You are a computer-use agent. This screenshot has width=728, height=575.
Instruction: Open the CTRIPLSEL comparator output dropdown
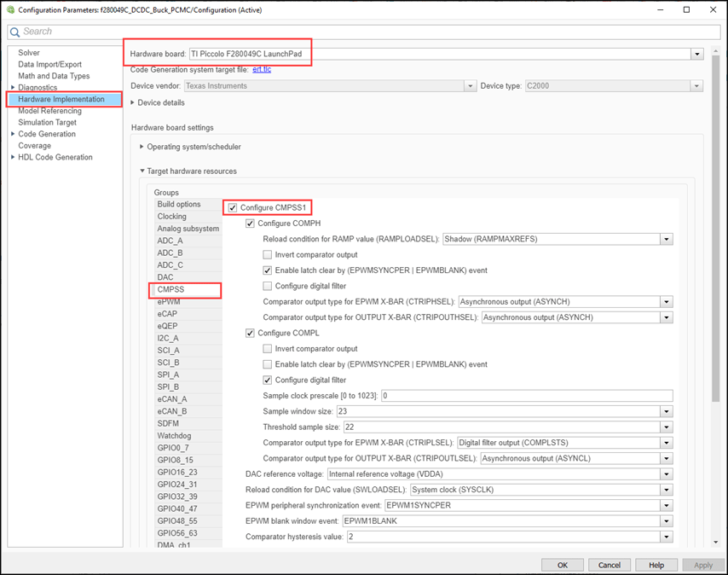(x=667, y=443)
